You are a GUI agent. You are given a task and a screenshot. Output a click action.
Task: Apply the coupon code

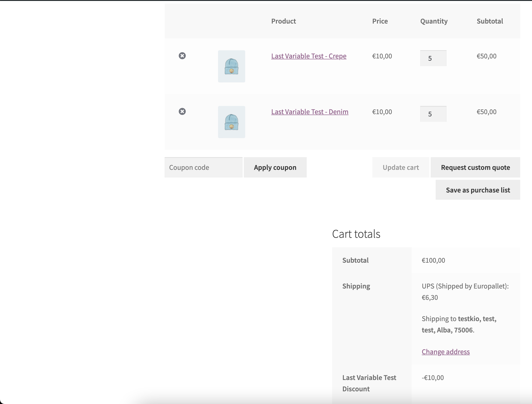pos(275,167)
